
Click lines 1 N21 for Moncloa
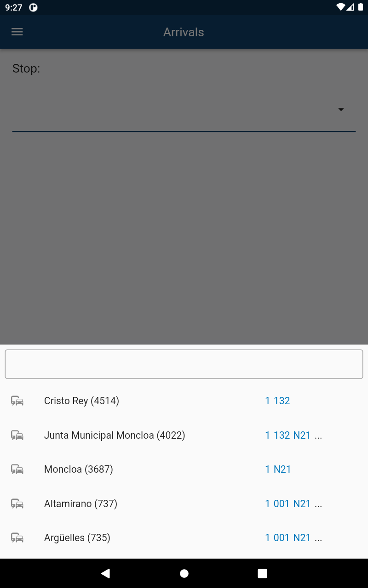tap(278, 469)
